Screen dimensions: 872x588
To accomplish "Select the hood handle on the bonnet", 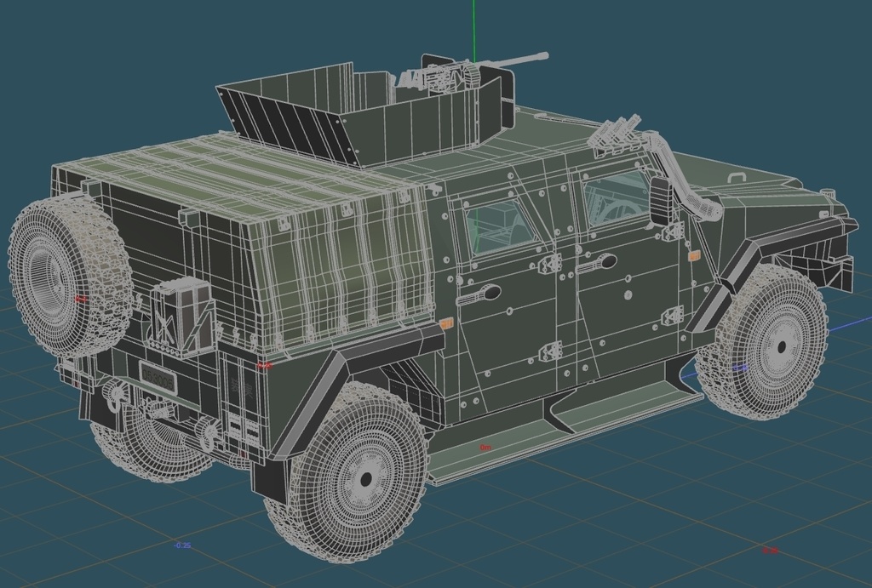I will [x=737, y=177].
